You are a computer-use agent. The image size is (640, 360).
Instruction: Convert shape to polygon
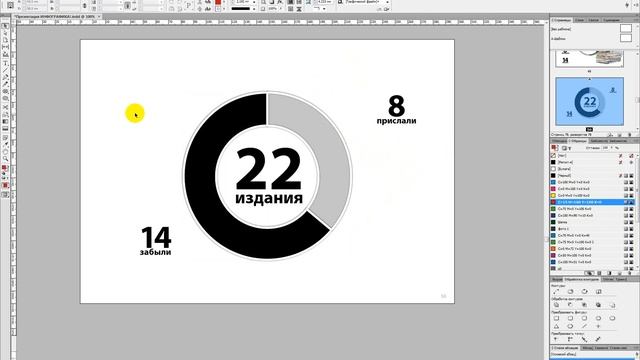570,326
